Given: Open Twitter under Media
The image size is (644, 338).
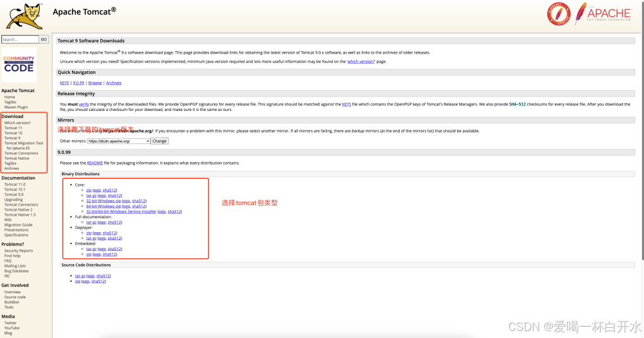Looking at the screenshot, I should point(10,323).
